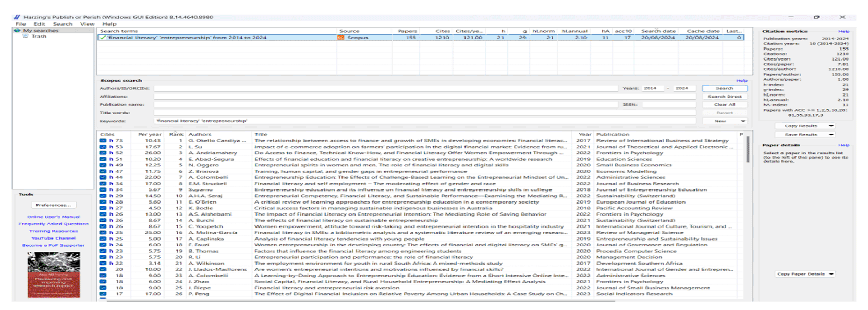The width and height of the screenshot is (868, 310).
Task: Click the h marker on A. Wilkinson row
Action: (111, 264)
